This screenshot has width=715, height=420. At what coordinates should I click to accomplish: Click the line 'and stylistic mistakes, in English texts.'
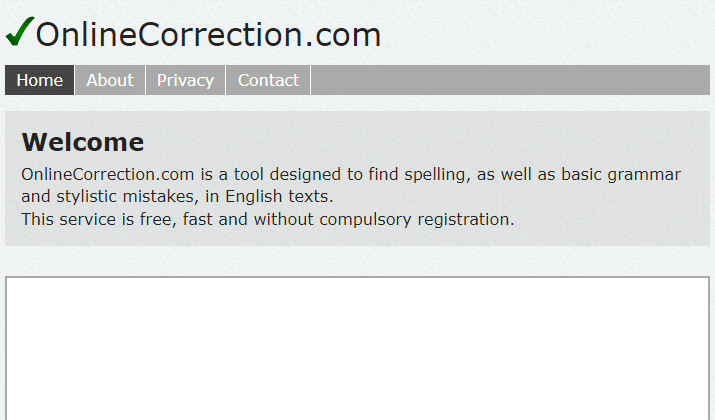(177, 197)
